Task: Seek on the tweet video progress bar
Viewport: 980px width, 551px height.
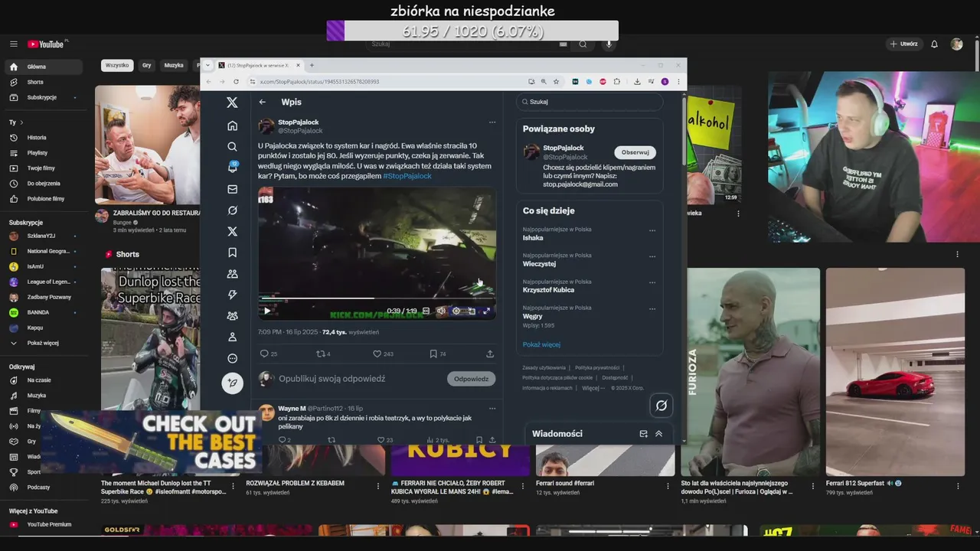Action: click(377, 298)
